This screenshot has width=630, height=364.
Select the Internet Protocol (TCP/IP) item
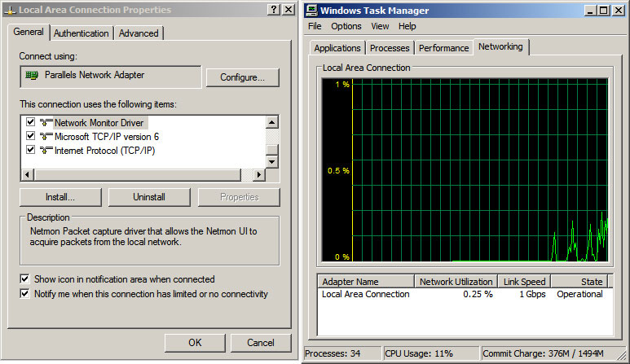tap(105, 151)
